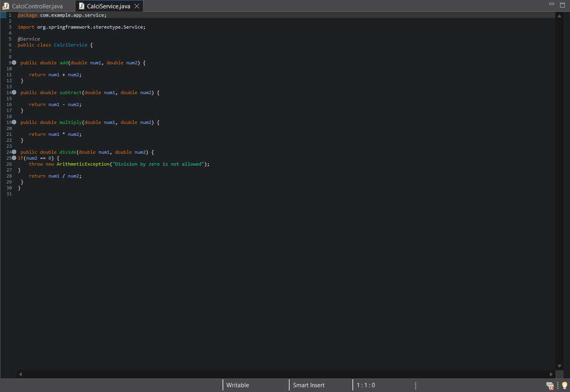This screenshot has width=570, height=392.
Task: Maximize the editor area
Action: 562,4
